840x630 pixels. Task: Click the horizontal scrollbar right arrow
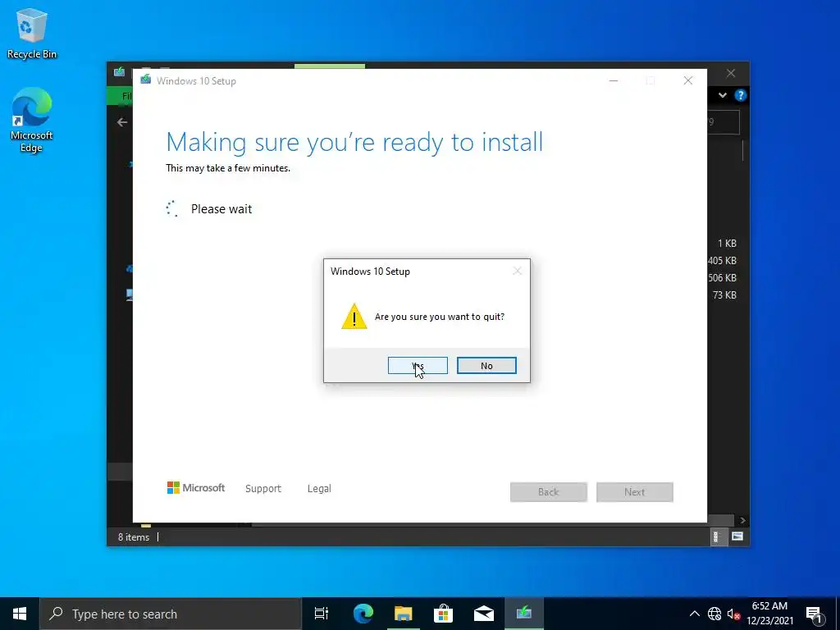pyautogui.click(x=742, y=520)
